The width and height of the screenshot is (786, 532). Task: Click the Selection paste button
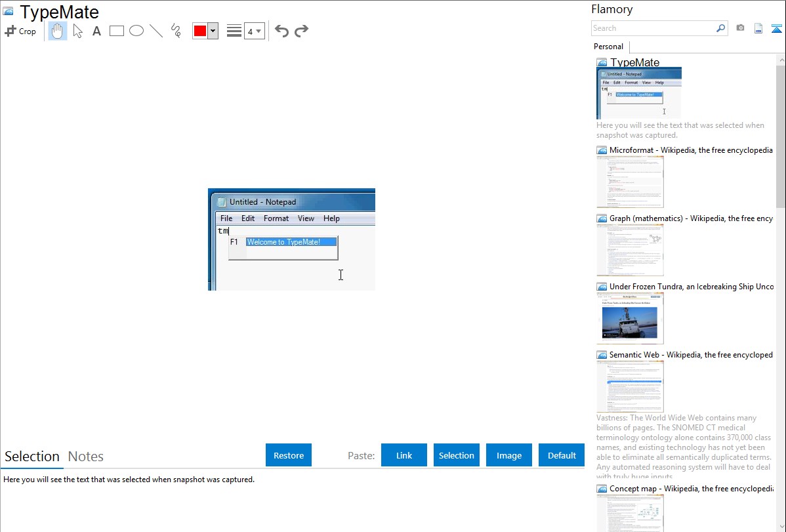point(457,455)
